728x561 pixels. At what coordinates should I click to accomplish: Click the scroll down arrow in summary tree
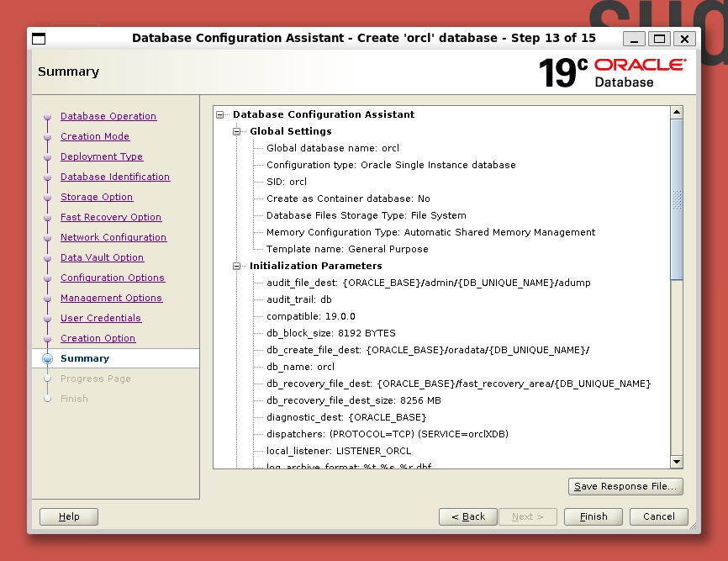[677, 462]
